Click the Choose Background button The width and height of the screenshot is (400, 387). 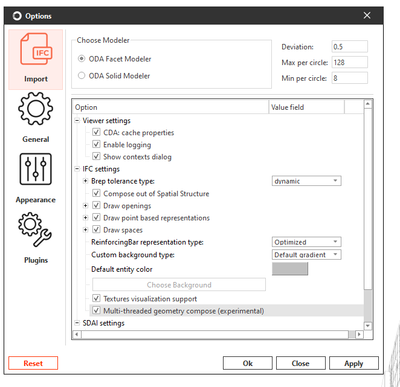click(x=179, y=285)
